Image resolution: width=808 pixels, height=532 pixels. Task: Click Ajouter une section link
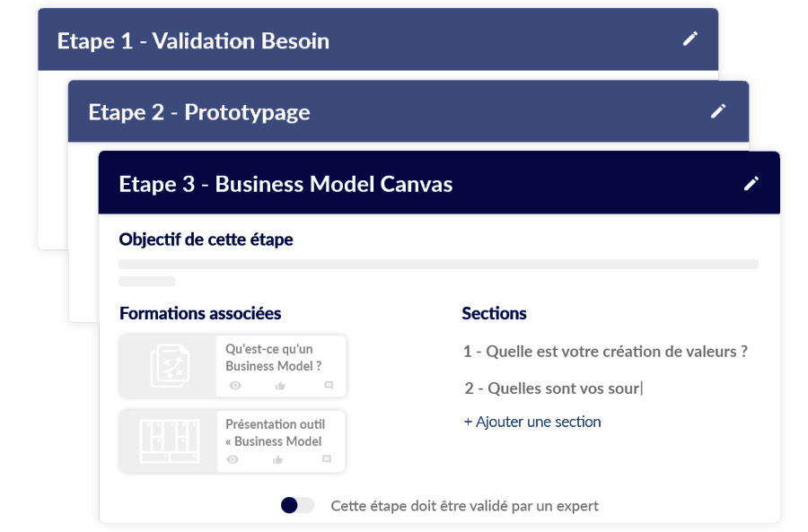point(532,422)
